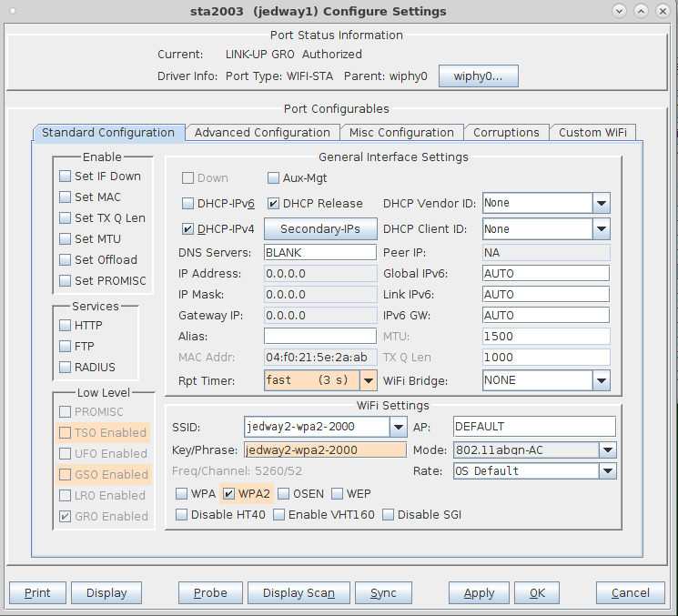The image size is (678, 616).
Task: Click the Key/Phrase input field
Action: point(325,450)
